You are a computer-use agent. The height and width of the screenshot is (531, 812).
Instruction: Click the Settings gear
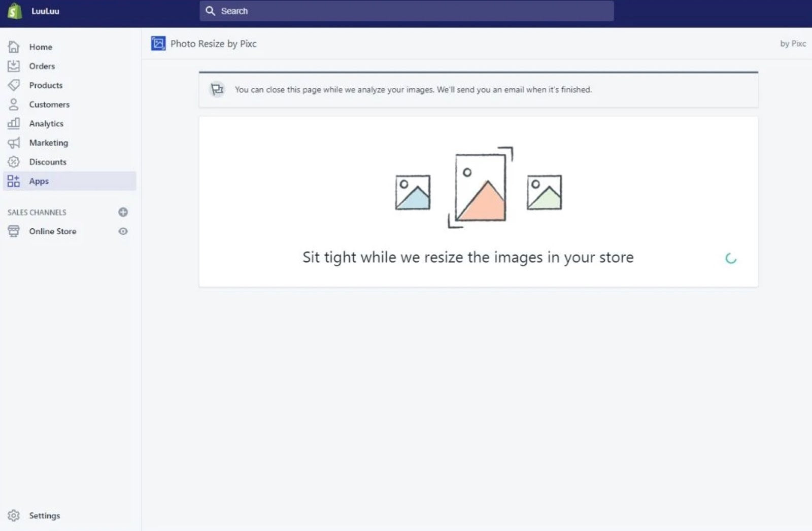tap(15, 515)
